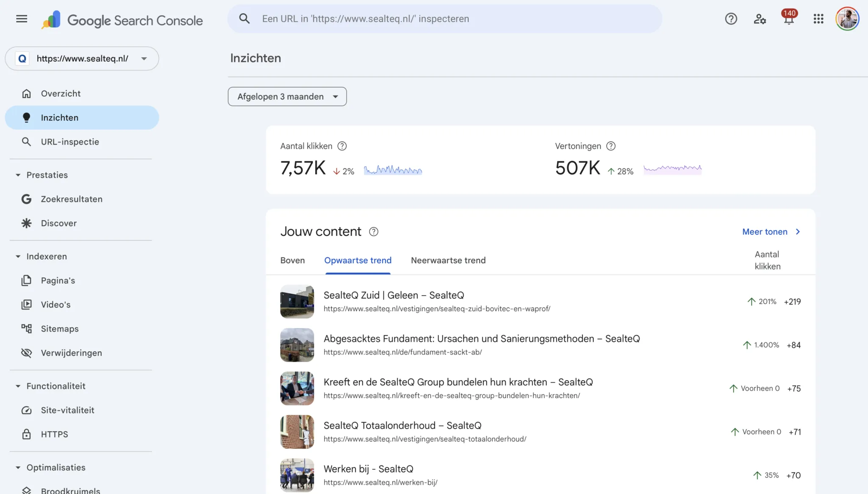This screenshot has width=868, height=494.
Task: Click the Totaalonderhoud brick wall thumbnail
Action: click(297, 432)
